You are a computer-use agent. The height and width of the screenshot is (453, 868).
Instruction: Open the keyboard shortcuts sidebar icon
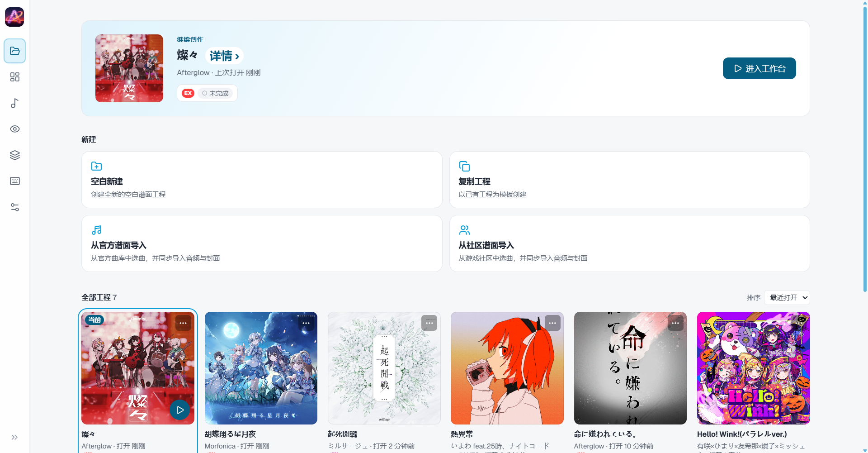tap(14, 181)
